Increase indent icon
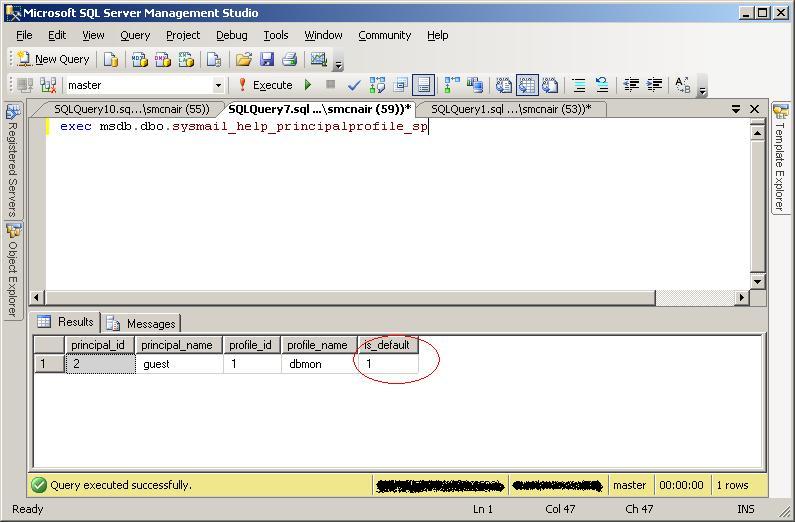 coord(655,85)
